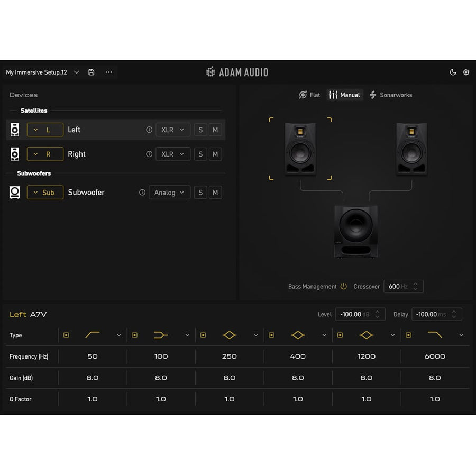The height and width of the screenshot is (476, 476).
Task: Click the bell filter shape at 400 Hz
Action: coord(298,335)
